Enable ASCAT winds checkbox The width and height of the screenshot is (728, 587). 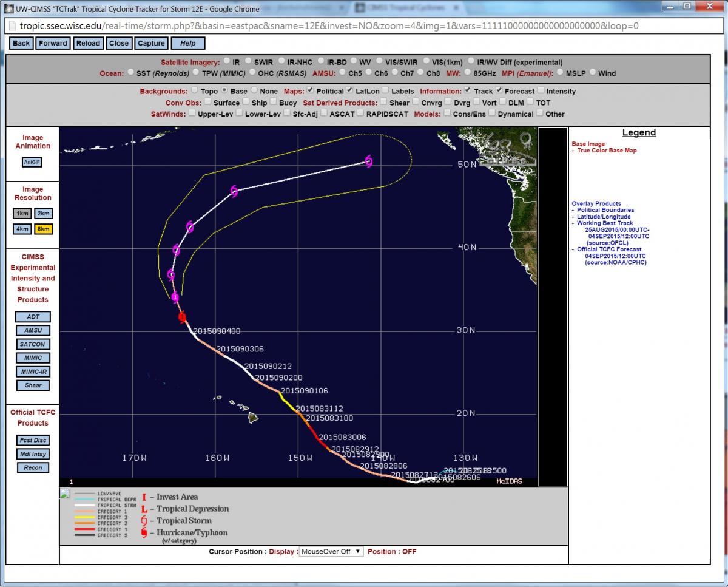point(324,113)
